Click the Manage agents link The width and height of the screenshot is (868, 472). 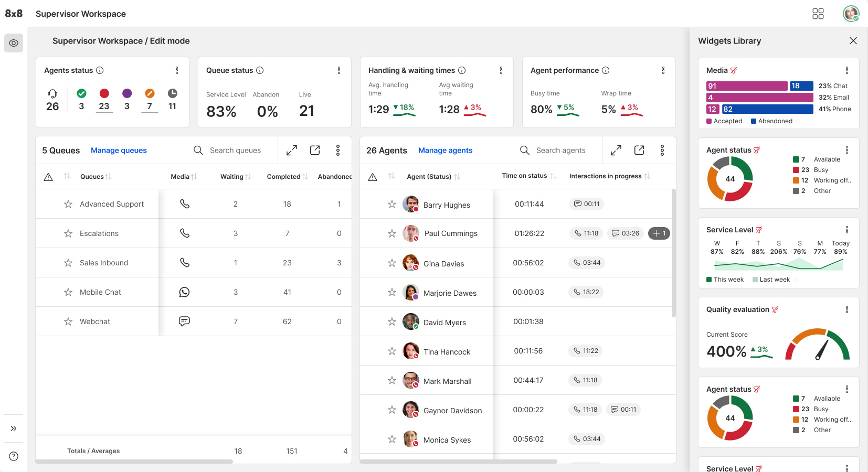click(445, 151)
